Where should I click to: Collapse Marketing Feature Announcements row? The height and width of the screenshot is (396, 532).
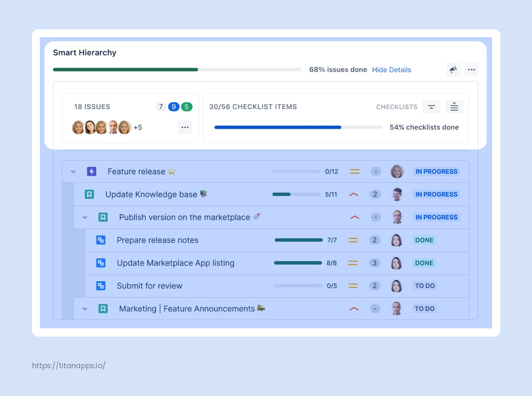point(85,309)
